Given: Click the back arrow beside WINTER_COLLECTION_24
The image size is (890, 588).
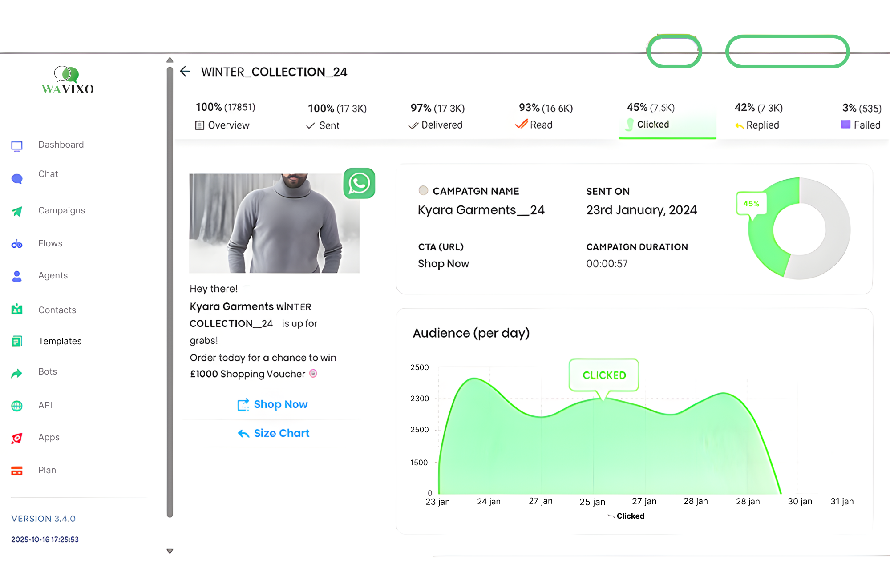Looking at the screenshot, I should [x=185, y=71].
